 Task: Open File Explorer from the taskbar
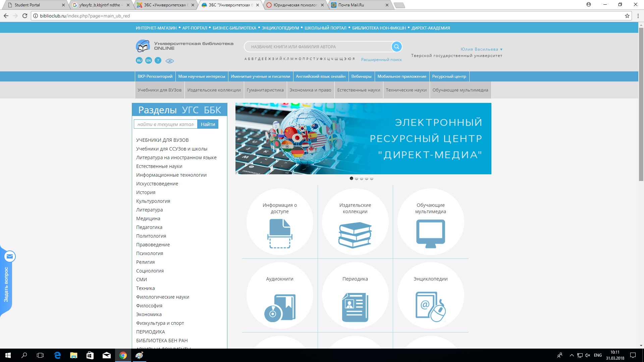[x=74, y=355]
